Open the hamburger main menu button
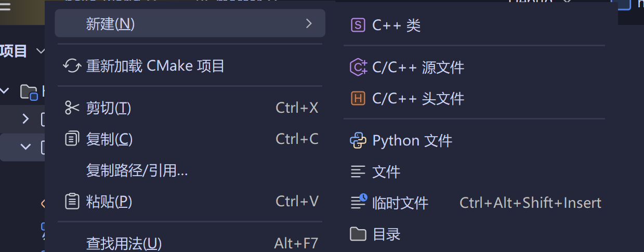 tap(5, 7)
